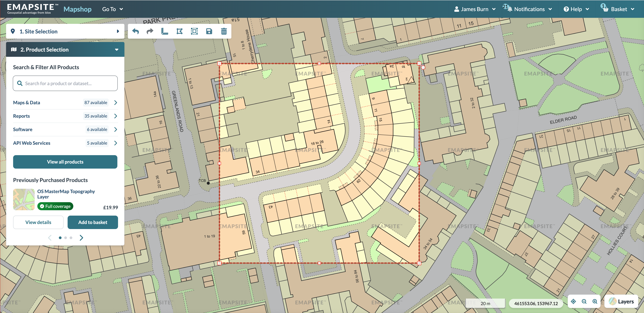Open the Maps & Data category

pos(65,103)
